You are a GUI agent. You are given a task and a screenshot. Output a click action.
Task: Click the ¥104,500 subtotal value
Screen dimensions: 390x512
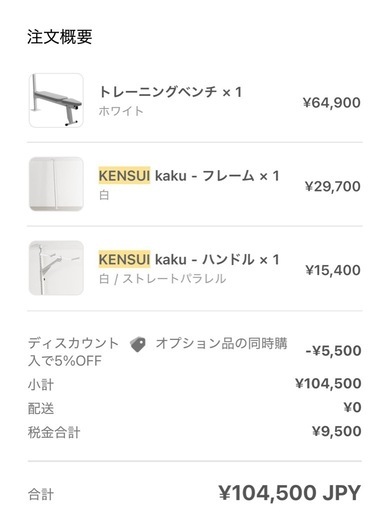tap(328, 384)
